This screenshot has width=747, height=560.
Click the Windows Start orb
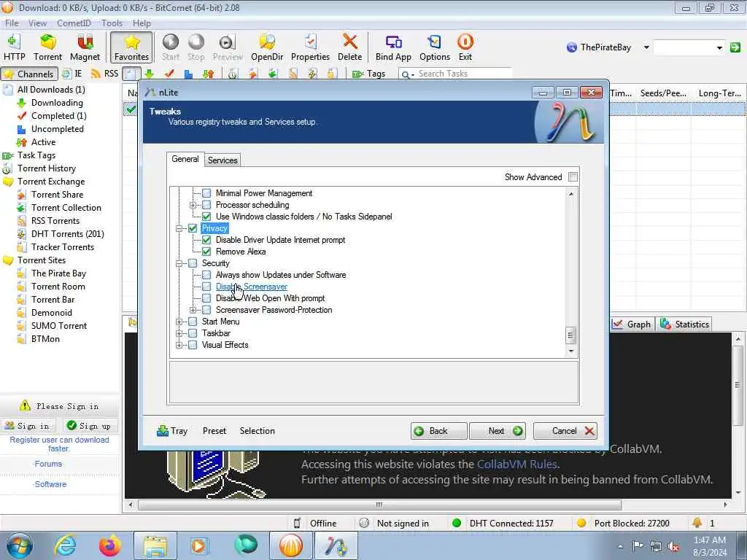(x=20, y=545)
